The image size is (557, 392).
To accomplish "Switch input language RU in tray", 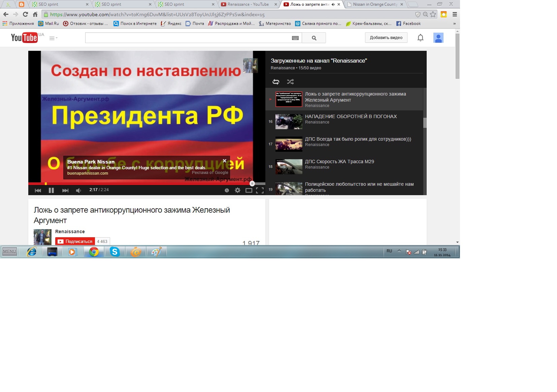I will click(389, 251).
